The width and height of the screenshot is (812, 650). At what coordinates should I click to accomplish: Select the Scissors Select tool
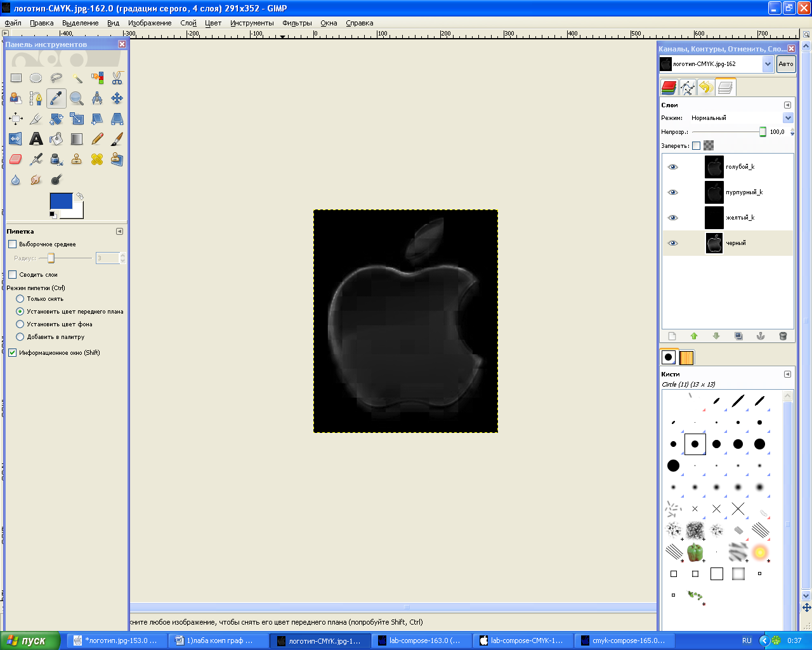click(x=117, y=78)
